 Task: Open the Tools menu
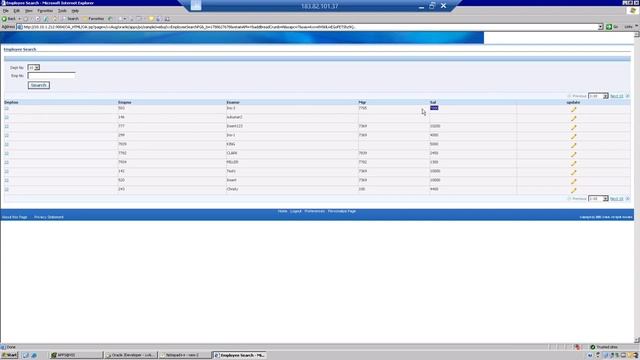coord(62,11)
